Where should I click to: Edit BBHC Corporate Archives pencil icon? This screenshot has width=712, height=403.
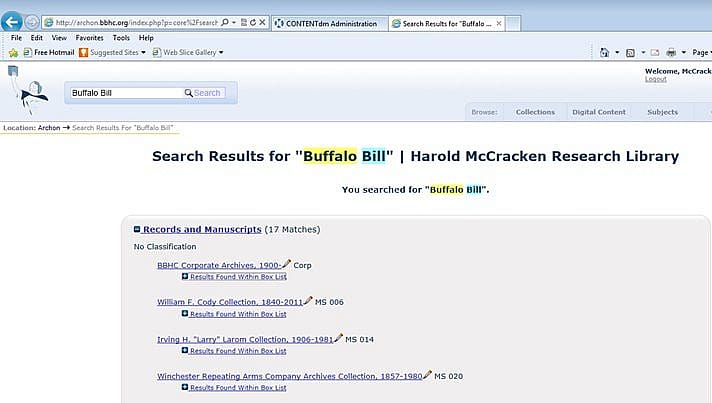click(287, 264)
